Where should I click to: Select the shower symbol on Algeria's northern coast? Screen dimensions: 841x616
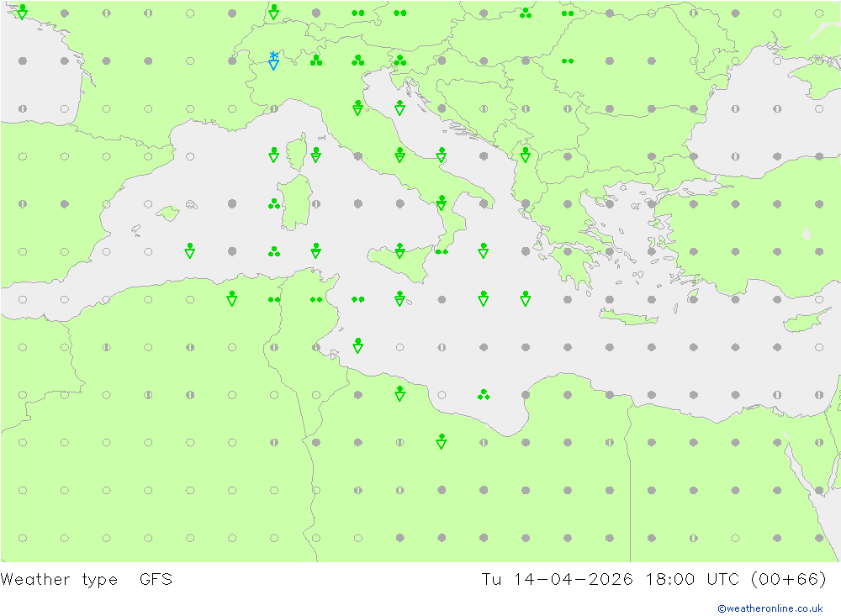(232, 298)
